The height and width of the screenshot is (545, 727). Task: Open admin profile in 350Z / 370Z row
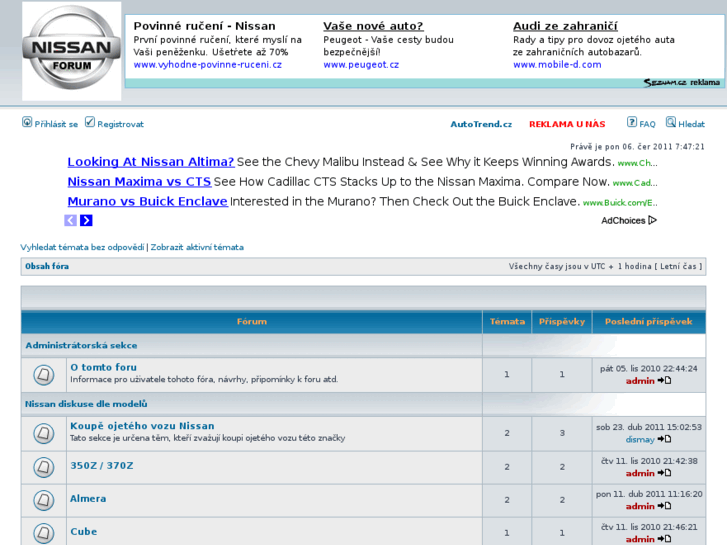pyautogui.click(x=640, y=473)
